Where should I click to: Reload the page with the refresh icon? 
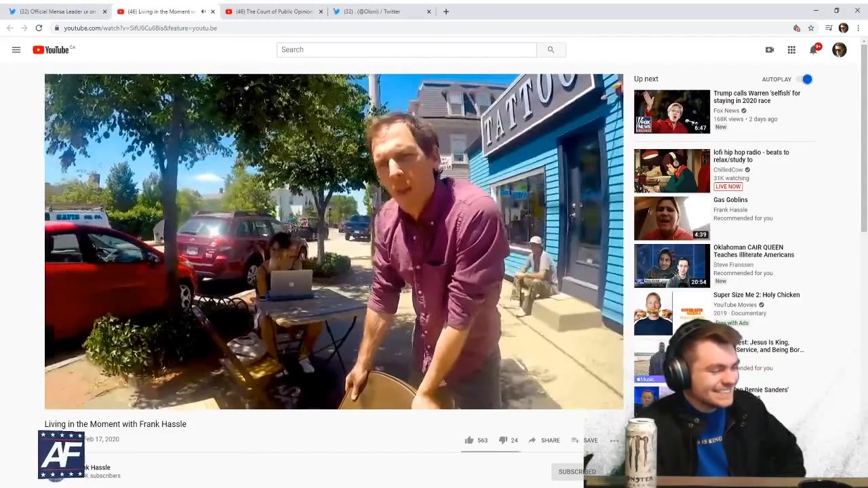[39, 28]
